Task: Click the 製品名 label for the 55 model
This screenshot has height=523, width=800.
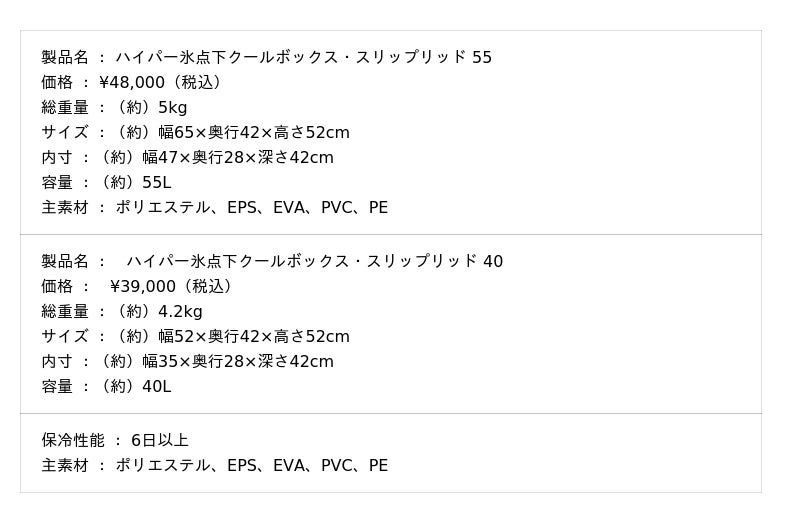Action: [65, 58]
